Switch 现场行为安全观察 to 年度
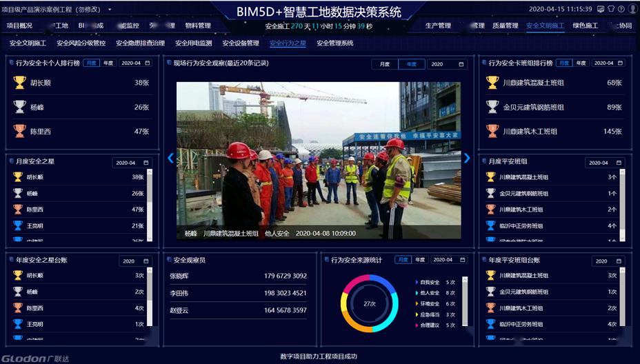Viewport: 640px width, 364px height. (x=412, y=64)
